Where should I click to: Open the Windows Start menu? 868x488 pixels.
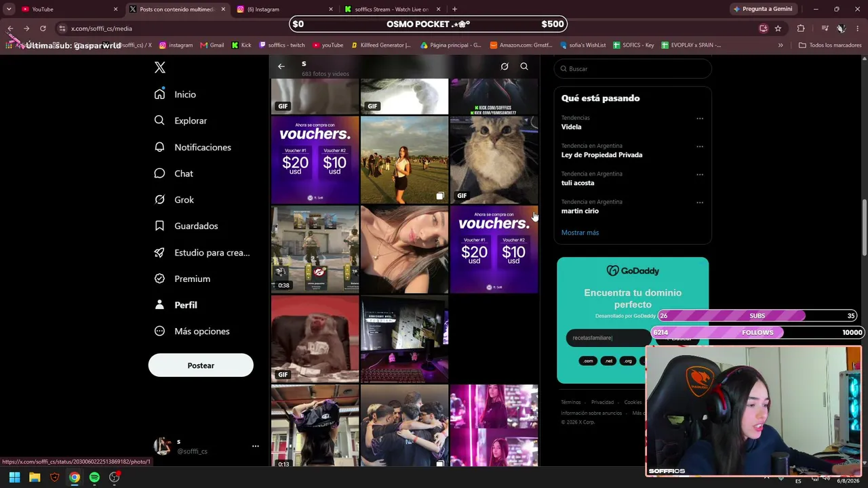pos(14,478)
